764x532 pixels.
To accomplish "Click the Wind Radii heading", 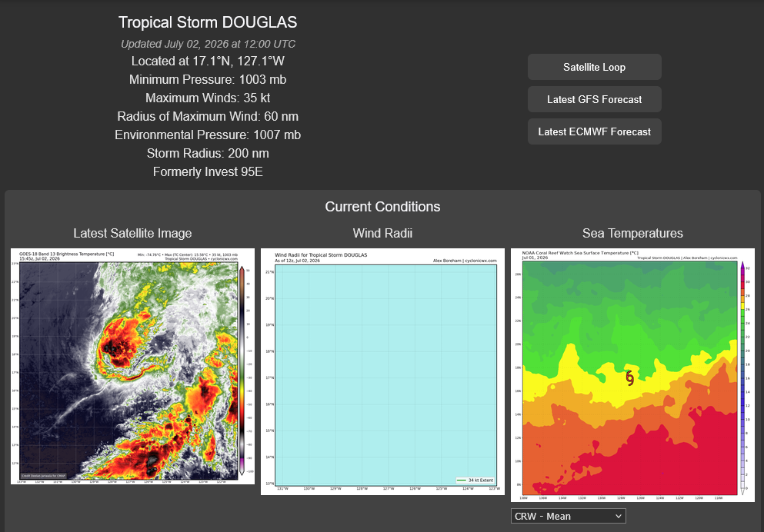I will coord(382,233).
